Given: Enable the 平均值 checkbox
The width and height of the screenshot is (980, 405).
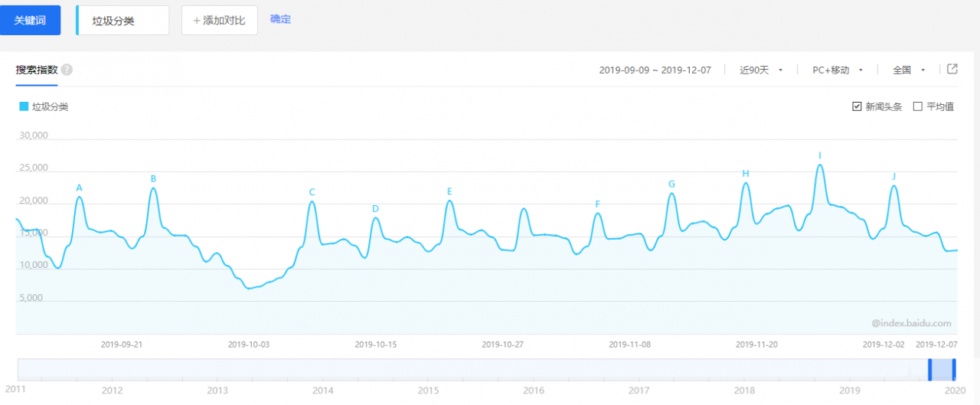Looking at the screenshot, I should pos(918,106).
